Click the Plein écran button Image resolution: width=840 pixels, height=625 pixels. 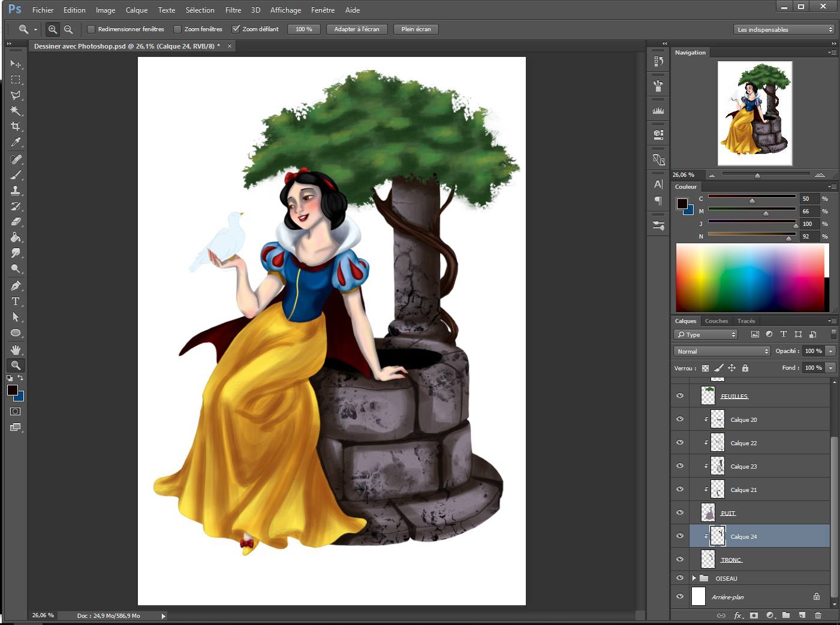(x=416, y=29)
